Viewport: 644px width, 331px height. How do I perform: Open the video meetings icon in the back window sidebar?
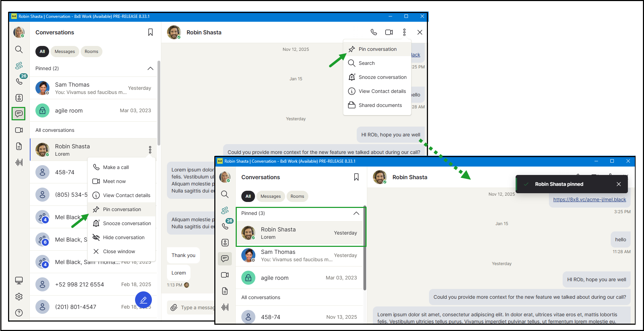coord(19,130)
